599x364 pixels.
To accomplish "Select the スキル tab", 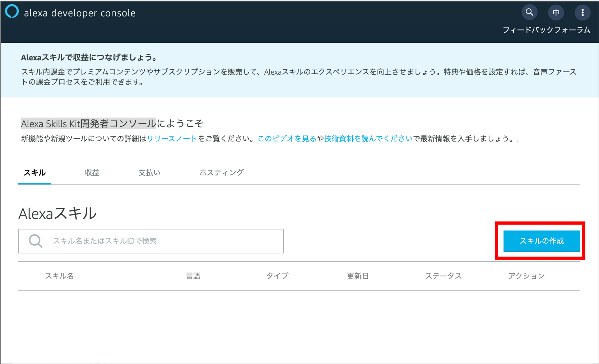I will [34, 173].
